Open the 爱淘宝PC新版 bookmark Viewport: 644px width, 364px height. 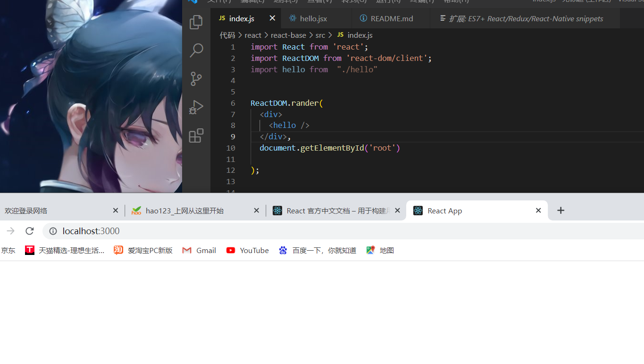143,250
